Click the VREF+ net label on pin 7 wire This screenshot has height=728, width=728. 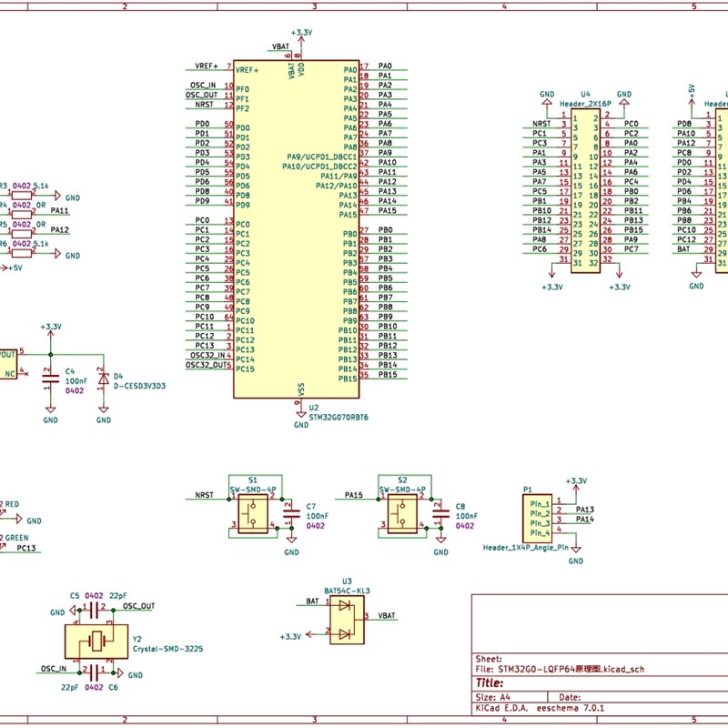(x=207, y=66)
